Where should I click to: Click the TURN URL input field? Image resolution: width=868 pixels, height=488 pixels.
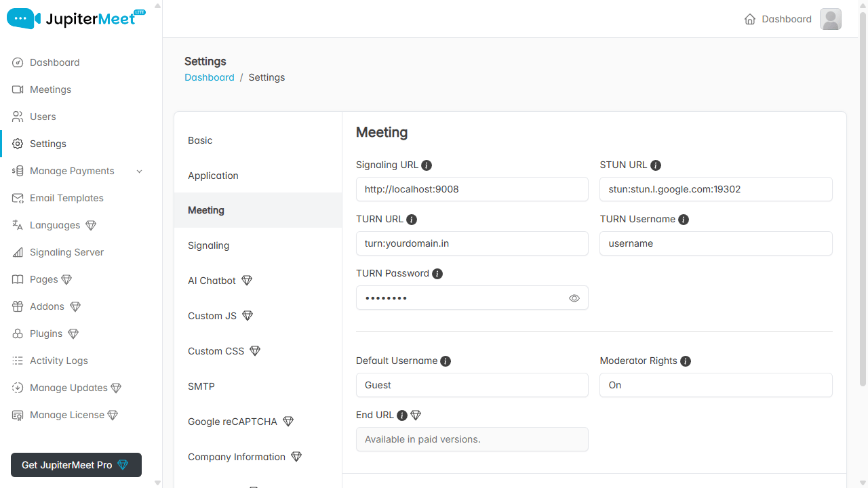[472, 243]
